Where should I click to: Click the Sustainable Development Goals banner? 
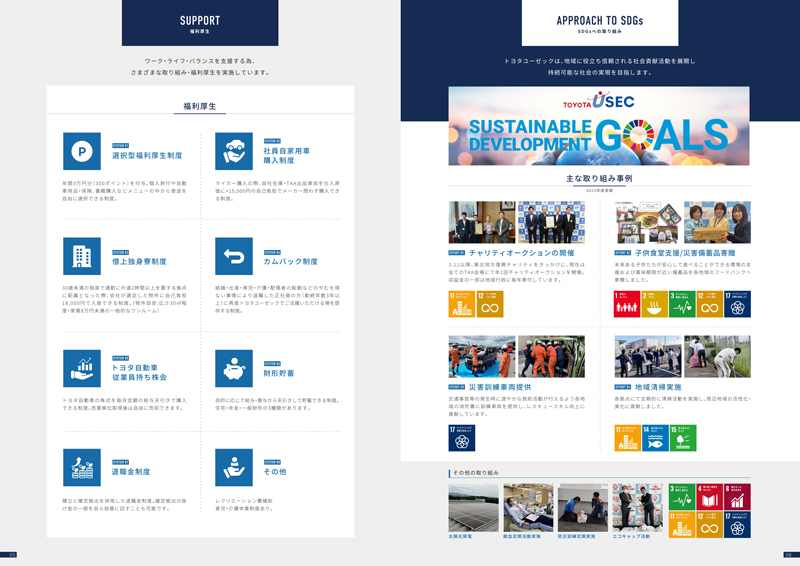(599, 126)
